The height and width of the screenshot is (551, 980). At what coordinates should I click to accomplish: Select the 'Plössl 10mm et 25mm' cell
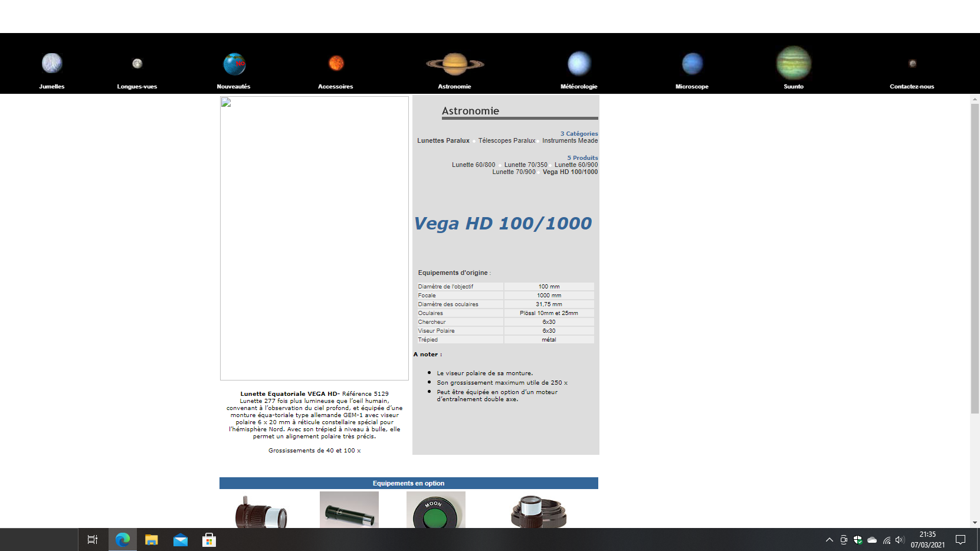point(549,313)
